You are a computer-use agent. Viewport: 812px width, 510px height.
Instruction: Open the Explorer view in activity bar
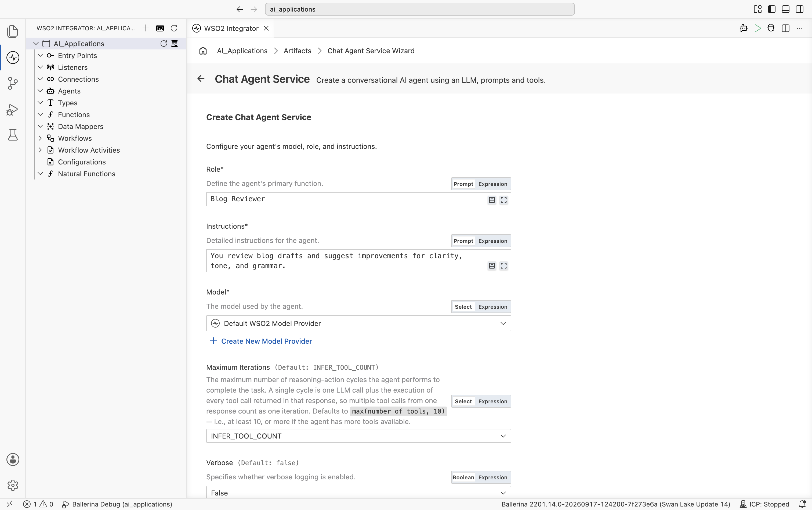pos(13,32)
